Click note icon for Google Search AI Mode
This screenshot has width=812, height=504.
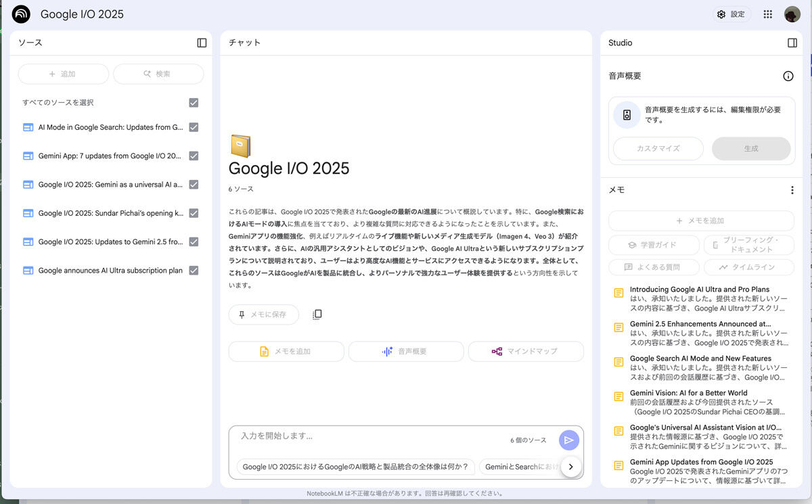pyautogui.click(x=618, y=362)
